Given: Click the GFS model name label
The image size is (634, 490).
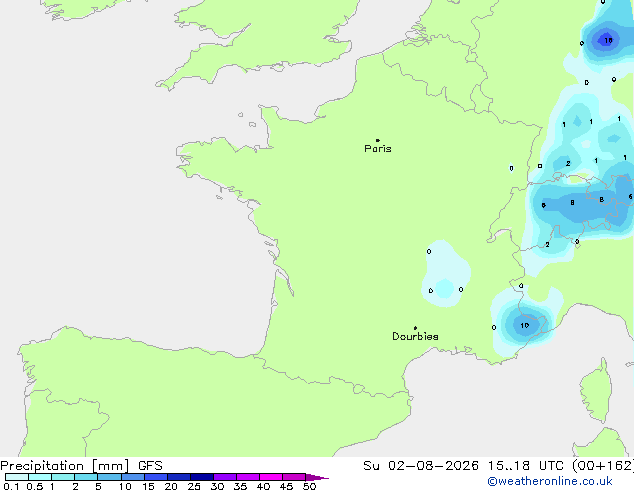Looking at the screenshot, I should [x=150, y=466].
